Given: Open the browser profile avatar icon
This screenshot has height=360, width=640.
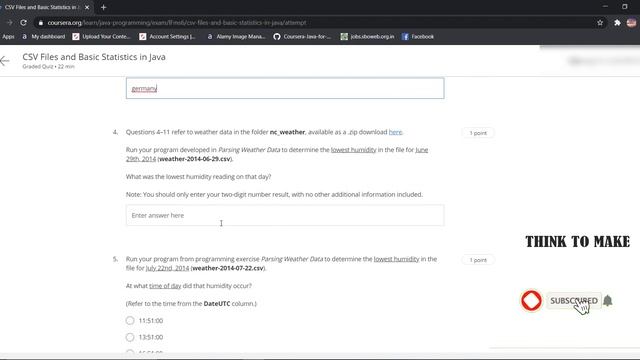Looking at the screenshot, I should click(x=631, y=23).
